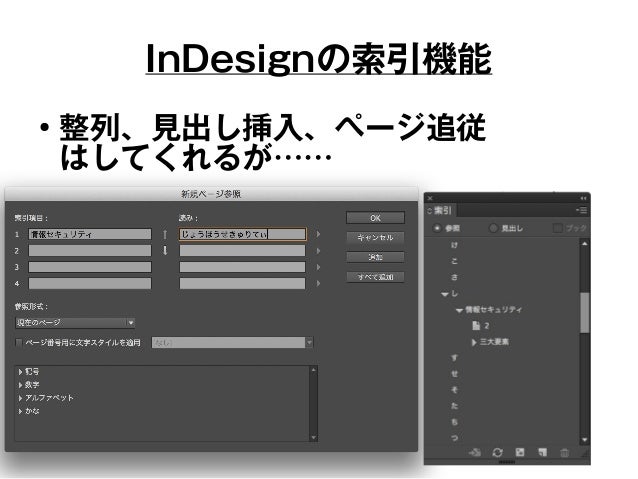Click arrow right of reading field 2
This screenshot has height=479, width=638.
[x=318, y=251]
